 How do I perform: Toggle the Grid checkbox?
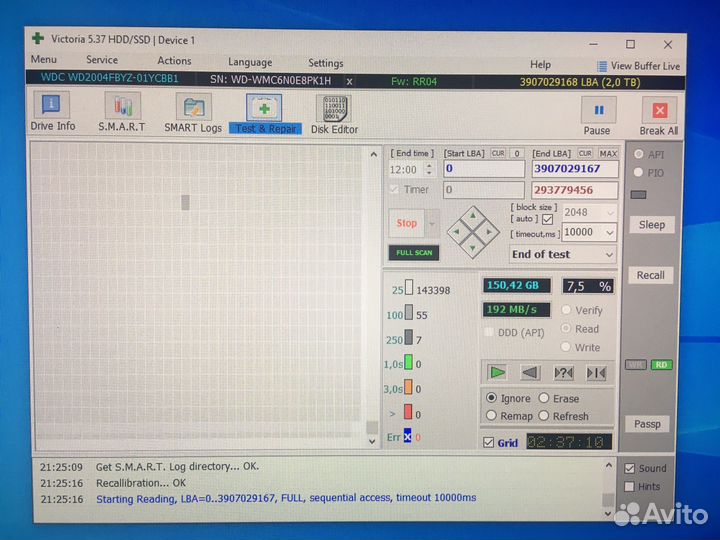click(x=488, y=442)
